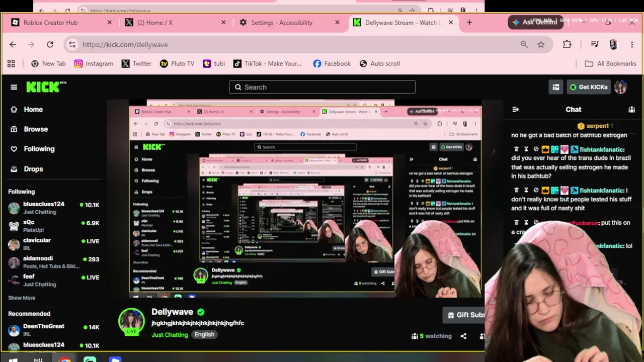Click the English language tag
The width and height of the screenshot is (644, 362).
[x=204, y=334]
